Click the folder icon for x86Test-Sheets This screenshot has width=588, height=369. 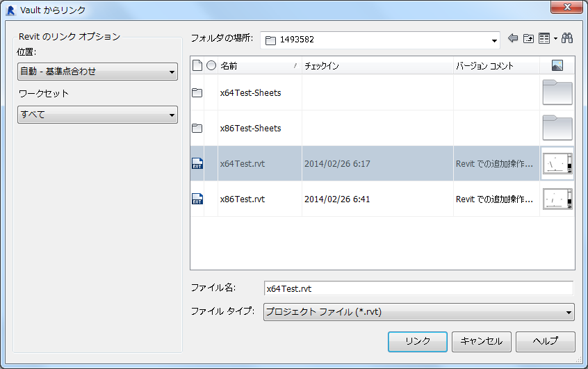click(197, 129)
